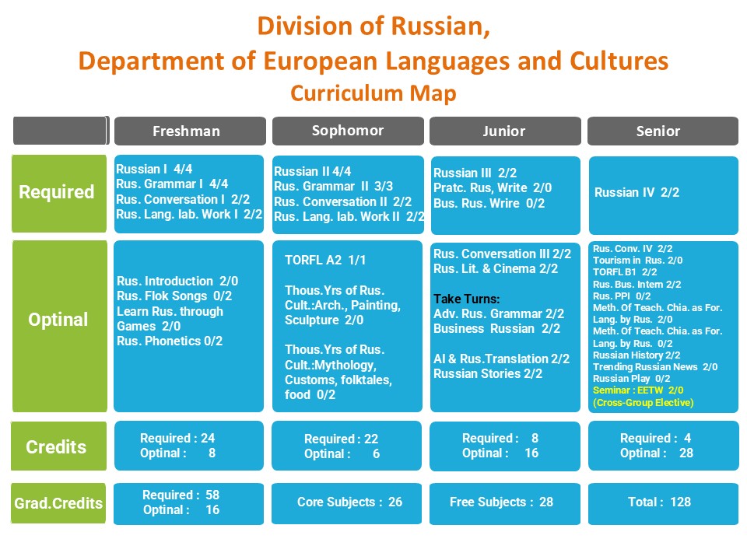Click the Curriculum Map title text
Viewport: 747px width, 560px height.
(373, 93)
